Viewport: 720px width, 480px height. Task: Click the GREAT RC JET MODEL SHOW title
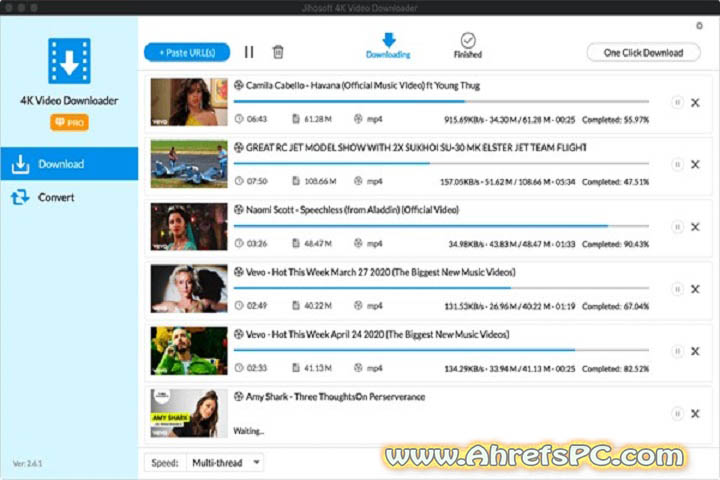point(416,147)
